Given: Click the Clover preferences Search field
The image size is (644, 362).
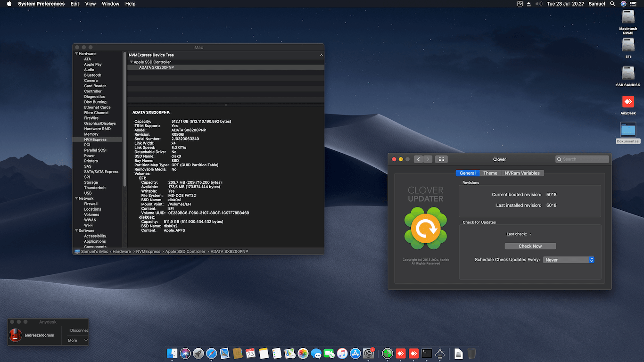Looking at the screenshot, I should coord(582,159).
